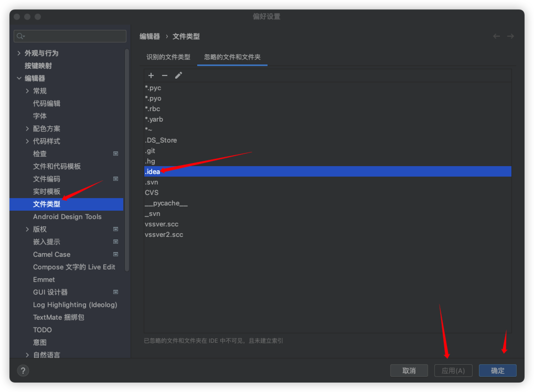Select the 忽略的文件和文件夹 tab
Screen dimensions: 534x392
pos(232,57)
